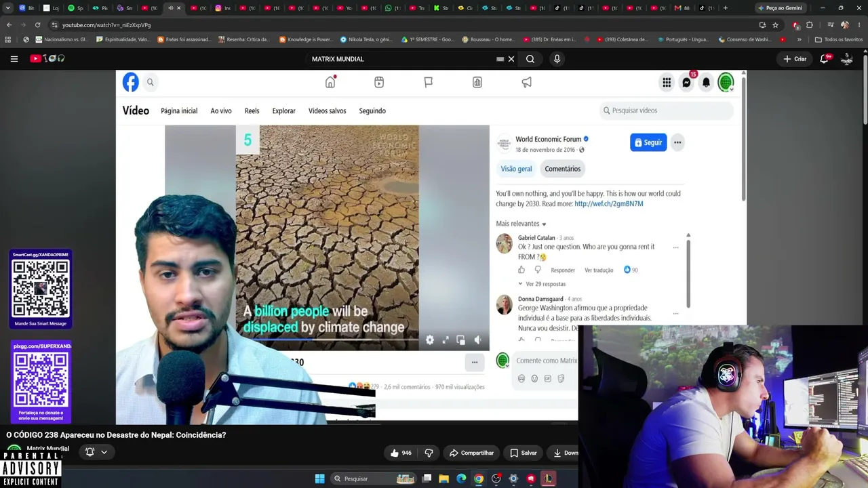This screenshot has height=488, width=868.
Task: Open Facebook logo in the video header
Action: coord(131,82)
